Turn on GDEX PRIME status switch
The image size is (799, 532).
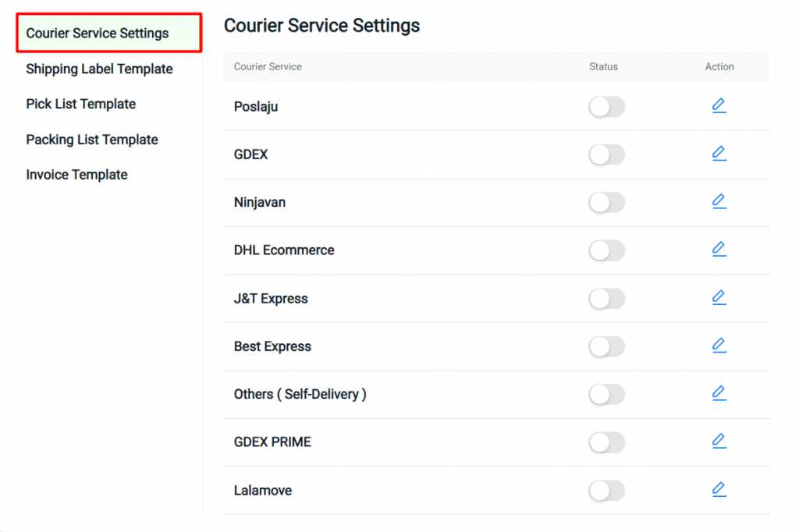coord(606,442)
